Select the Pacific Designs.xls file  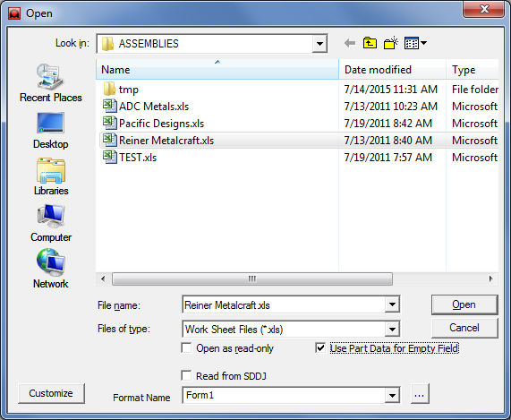162,124
